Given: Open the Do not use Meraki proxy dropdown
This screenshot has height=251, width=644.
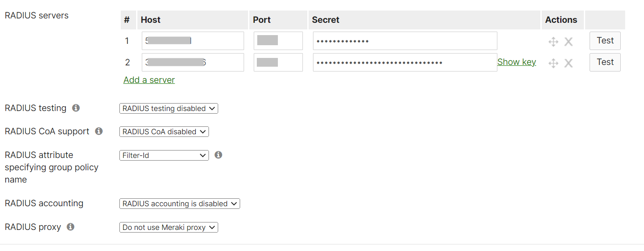Looking at the screenshot, I should (x=169, y=227).
